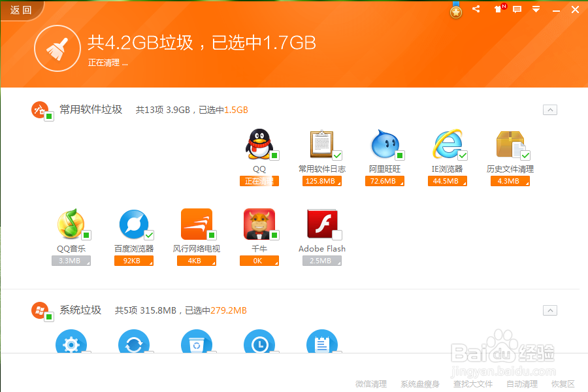Expand the 3.3MB QQ Music details

71,261
